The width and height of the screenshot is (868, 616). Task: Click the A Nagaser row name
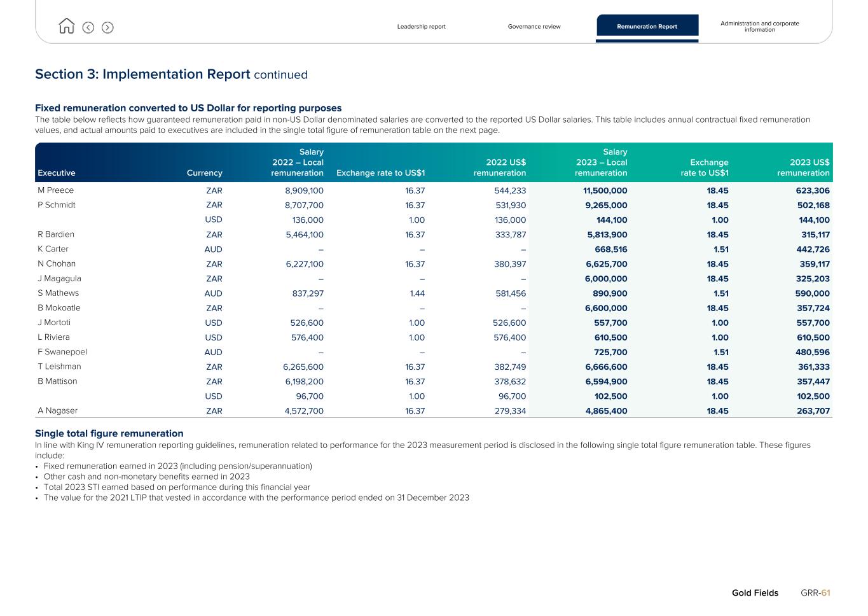pos(58,410)
